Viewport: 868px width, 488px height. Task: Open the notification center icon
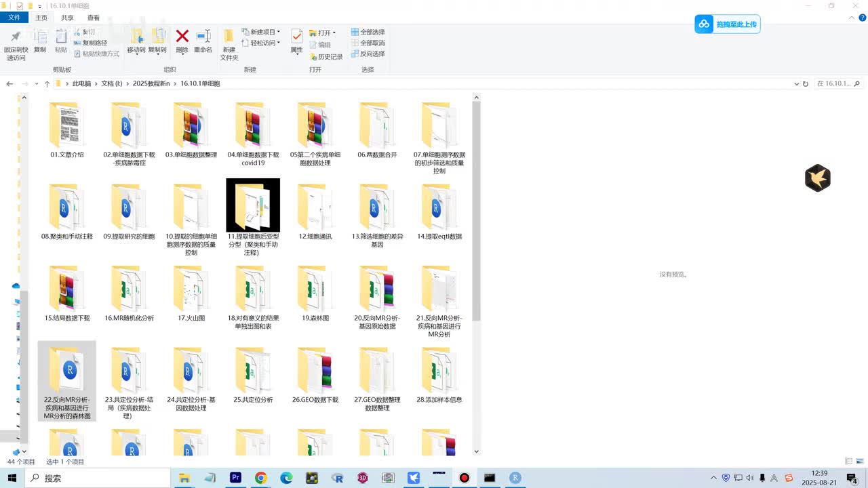click(852, 478)
